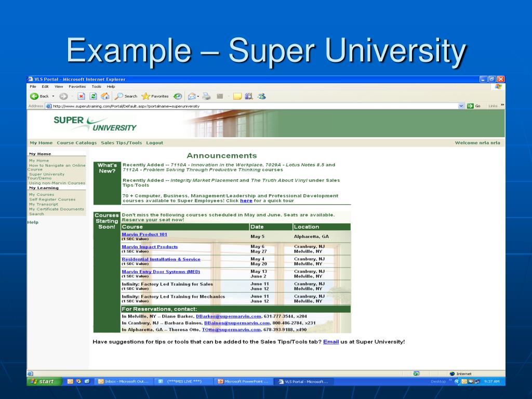Click the address URL field
The image size is (532, 399).
click(x=255, y=106)
